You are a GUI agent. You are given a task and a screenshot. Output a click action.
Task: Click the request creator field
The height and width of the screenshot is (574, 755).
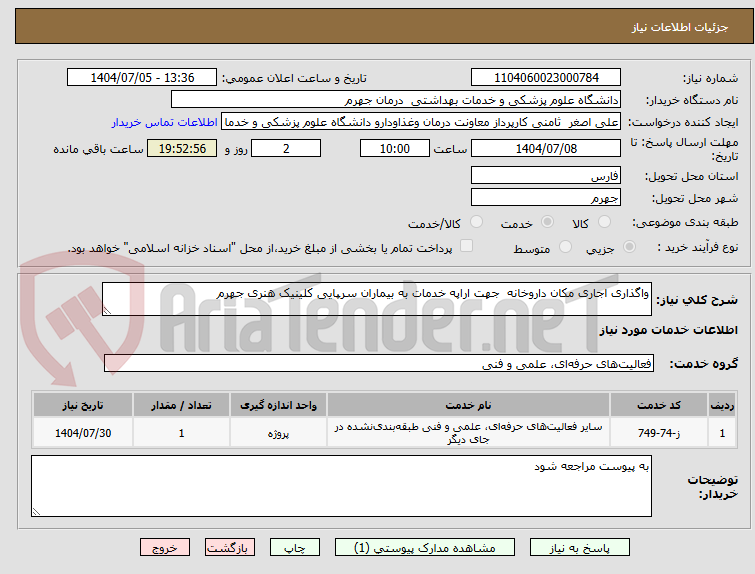point(421,122)
